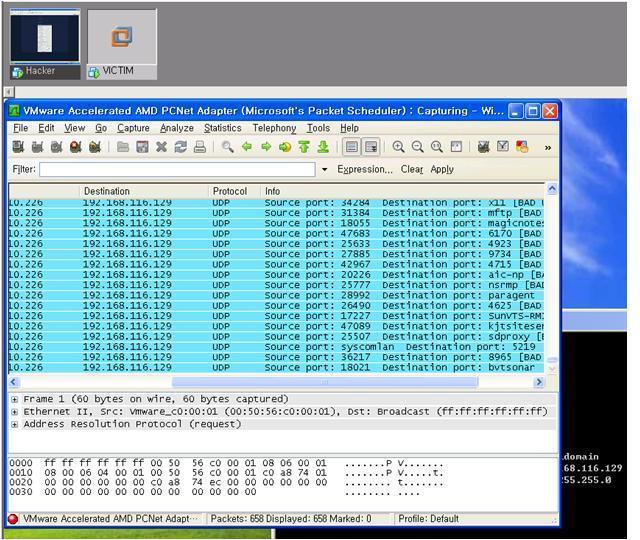Open the Telephony menu

tap(274, 128)
